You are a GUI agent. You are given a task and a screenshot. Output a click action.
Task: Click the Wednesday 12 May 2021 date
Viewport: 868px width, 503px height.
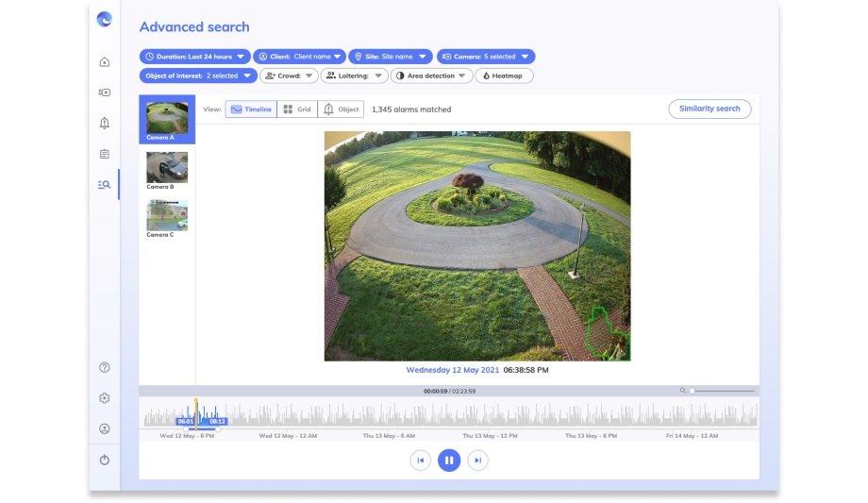[452, 370]
